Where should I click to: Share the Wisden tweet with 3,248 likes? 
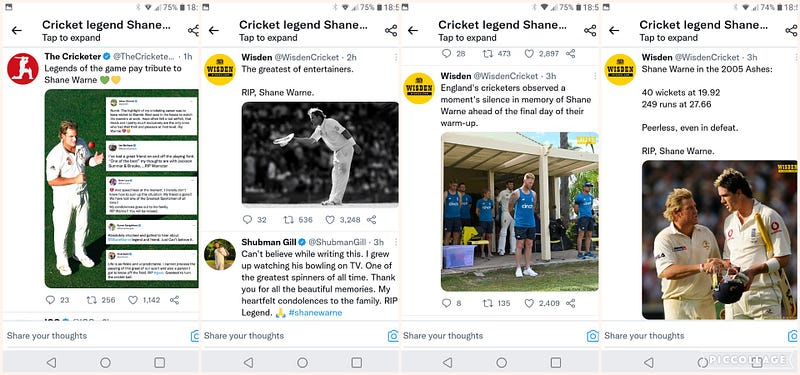371,219
